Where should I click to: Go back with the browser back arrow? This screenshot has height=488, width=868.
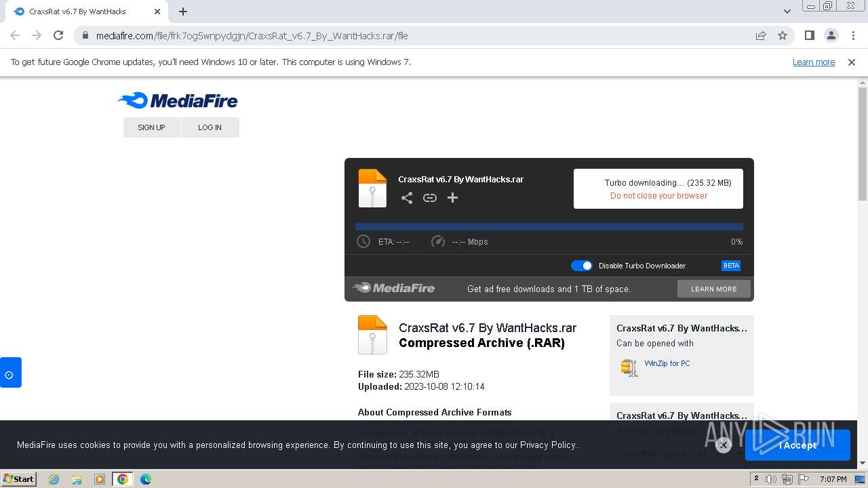[x=15, y=35]
